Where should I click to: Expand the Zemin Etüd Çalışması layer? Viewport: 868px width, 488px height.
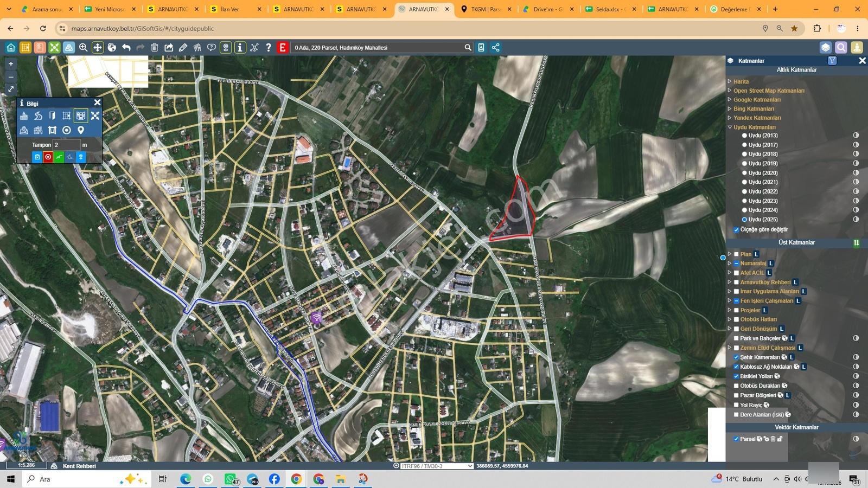click(x=730, y=348)
